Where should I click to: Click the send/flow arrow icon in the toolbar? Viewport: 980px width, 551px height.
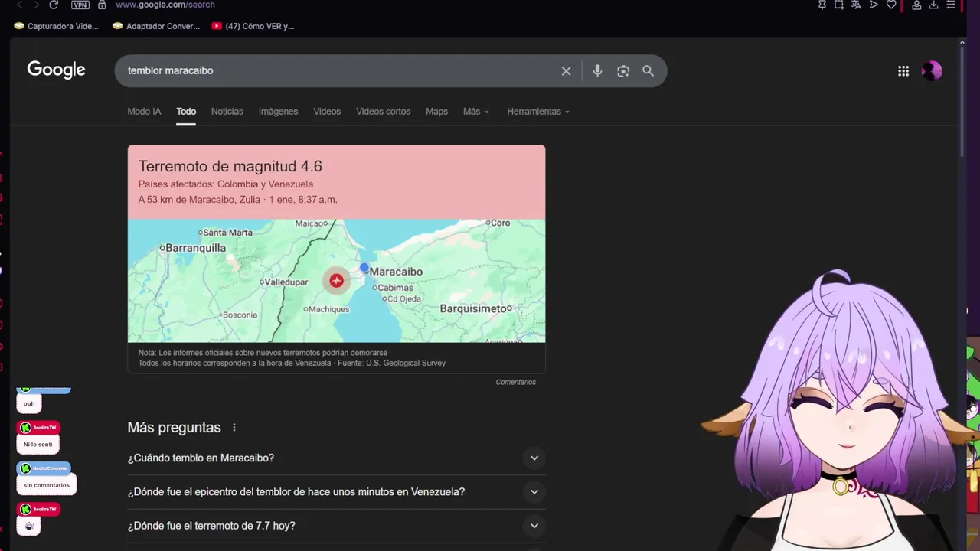pos(874,5)
